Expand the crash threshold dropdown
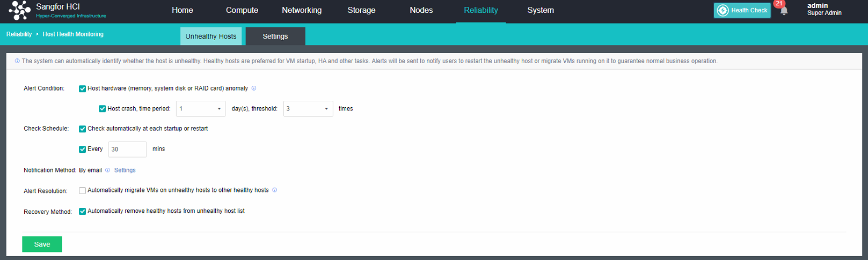Viewport: 868px width, 260px height. click(308, 109)
